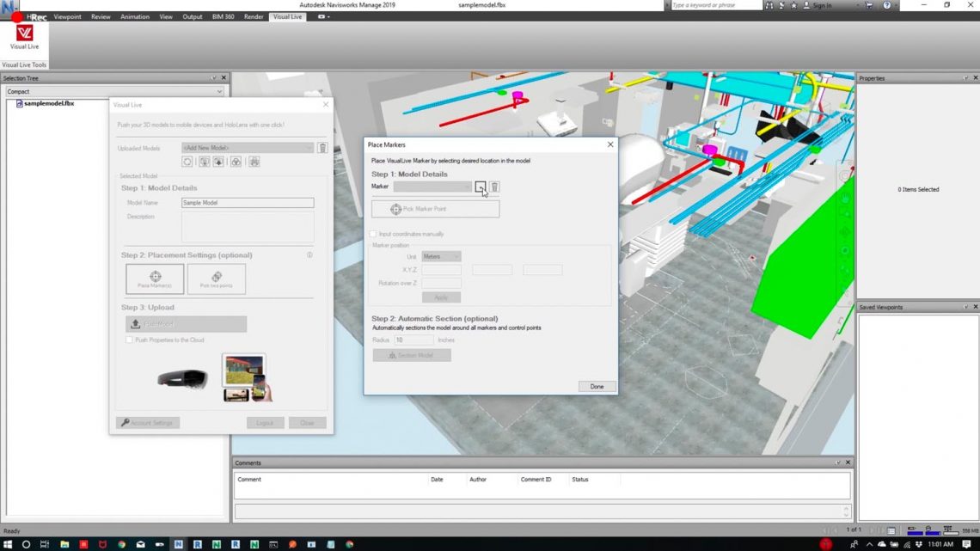
Task: Click the Account Settings button
Action: coord(146,422)
